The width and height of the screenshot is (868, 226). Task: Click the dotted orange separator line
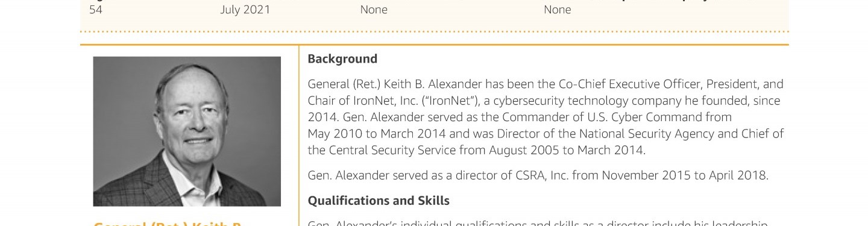pyautogui.click(x=434, y=31)
